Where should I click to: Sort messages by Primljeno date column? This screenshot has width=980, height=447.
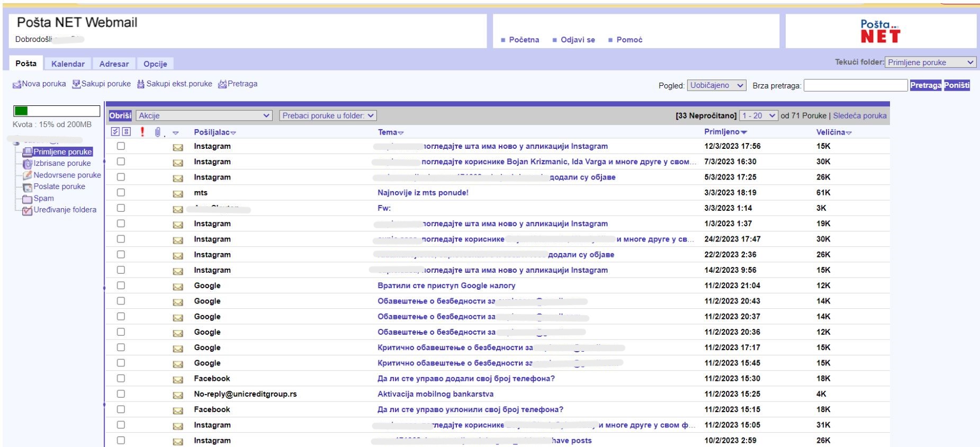coord(725,132)
